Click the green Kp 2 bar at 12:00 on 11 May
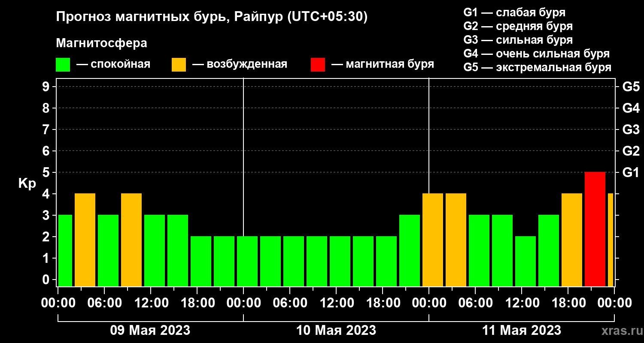 tap(526, 261)
